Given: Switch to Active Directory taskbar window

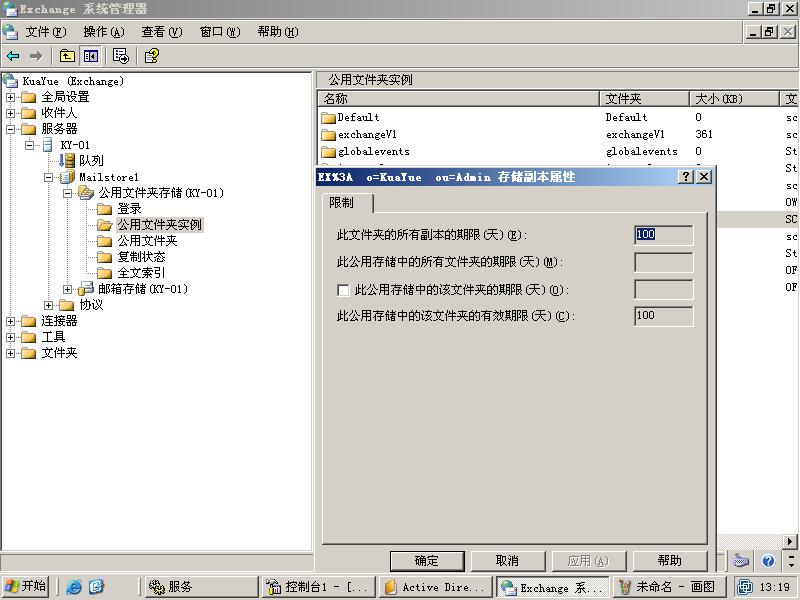Looking at the screenshot, I should [435, 587].
